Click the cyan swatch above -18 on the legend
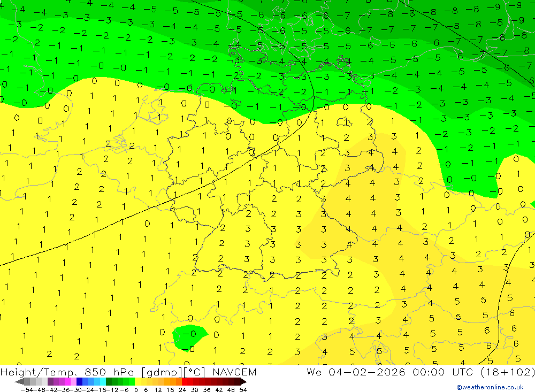 (x=103, y=382)
